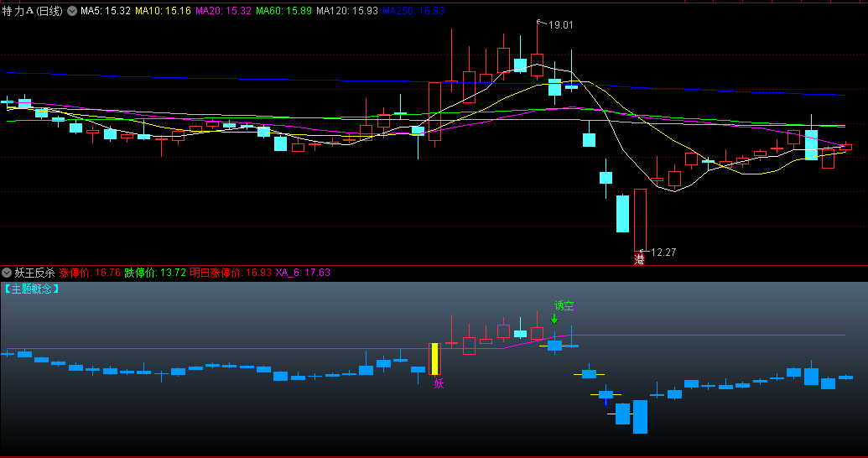Select the MA20: 15.32 label

(x=223, y=11)
